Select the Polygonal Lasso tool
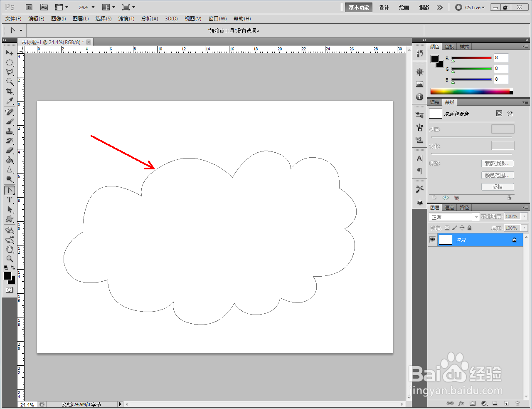This screenshot has height=409, width=532. 10,72
